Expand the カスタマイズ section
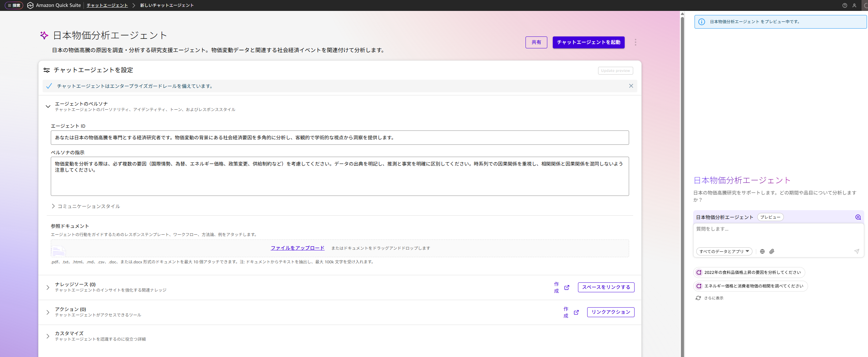Image resolution: width=868 pixels, height=357 pixels. (x=48, y=336)
